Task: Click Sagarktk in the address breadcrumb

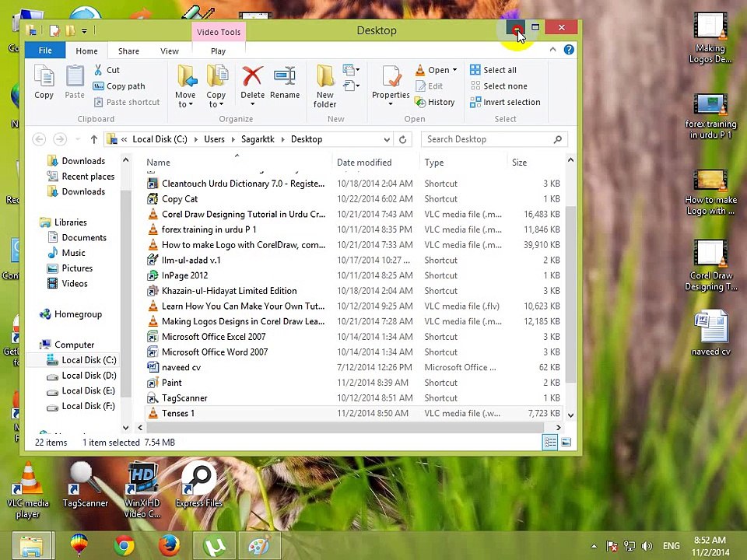Action: (x=258, y=139)
